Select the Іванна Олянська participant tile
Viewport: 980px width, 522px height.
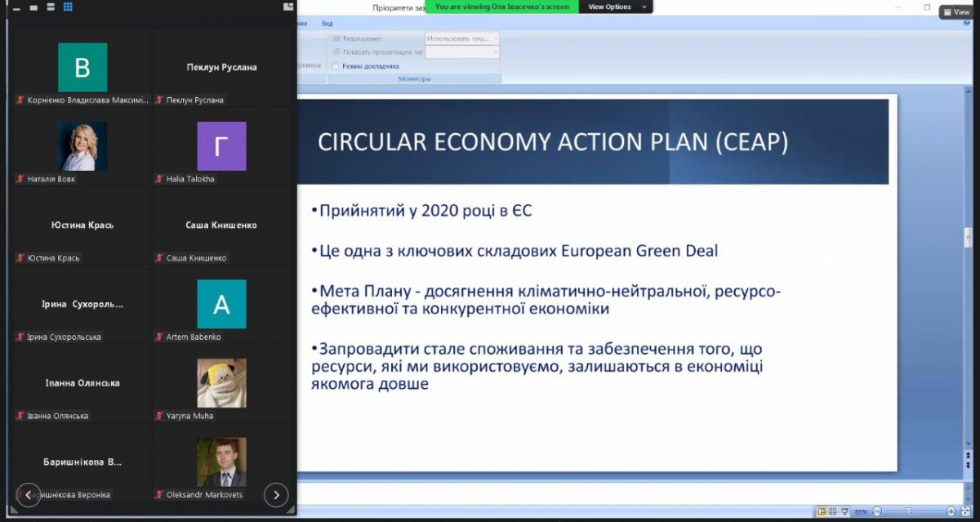tap(82, 383)
